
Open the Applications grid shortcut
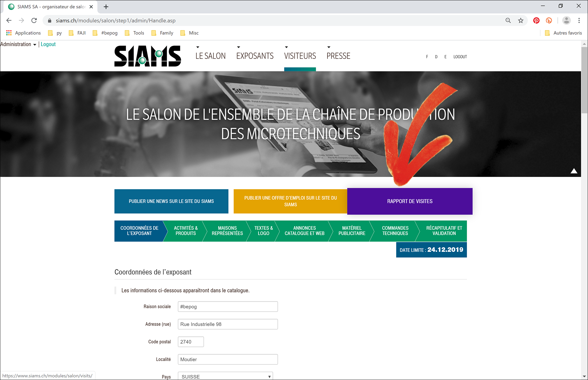tap(23, 33)
